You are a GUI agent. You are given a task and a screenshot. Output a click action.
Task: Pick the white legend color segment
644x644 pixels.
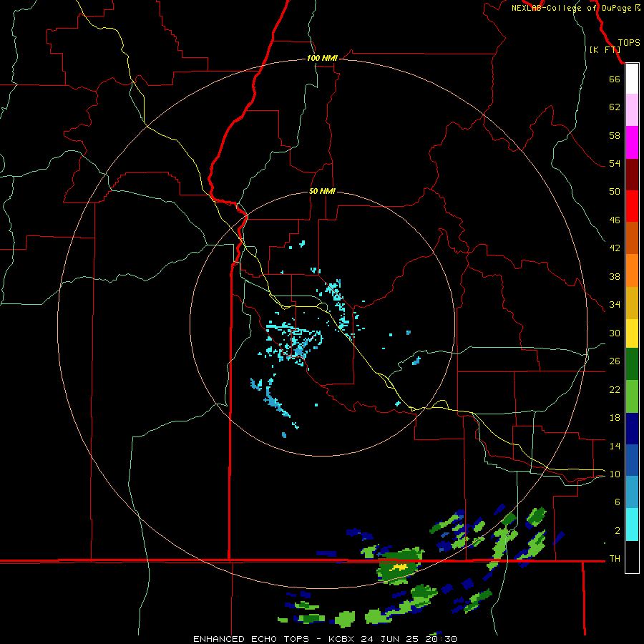[632, 79]
